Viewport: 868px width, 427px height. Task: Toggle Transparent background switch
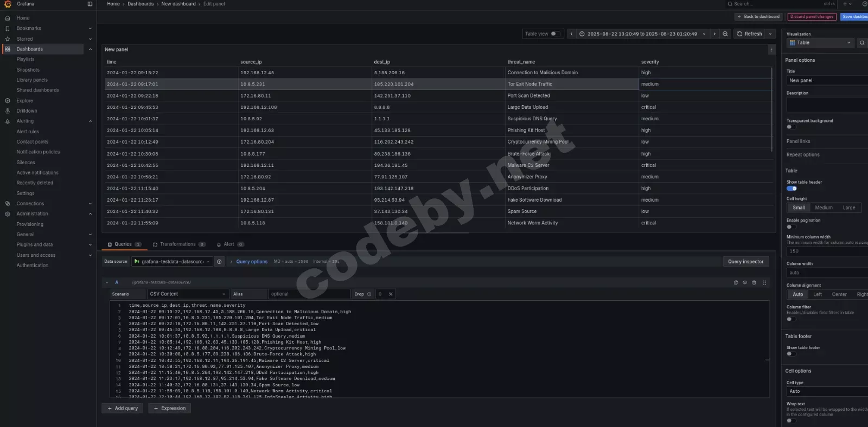791,127
